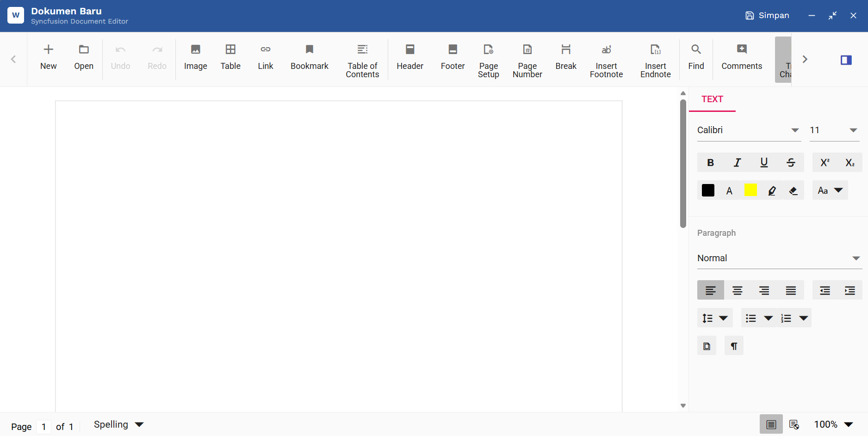
Task: Open the Find search tool
Action: pyautogui.click(x=696, y=58)
